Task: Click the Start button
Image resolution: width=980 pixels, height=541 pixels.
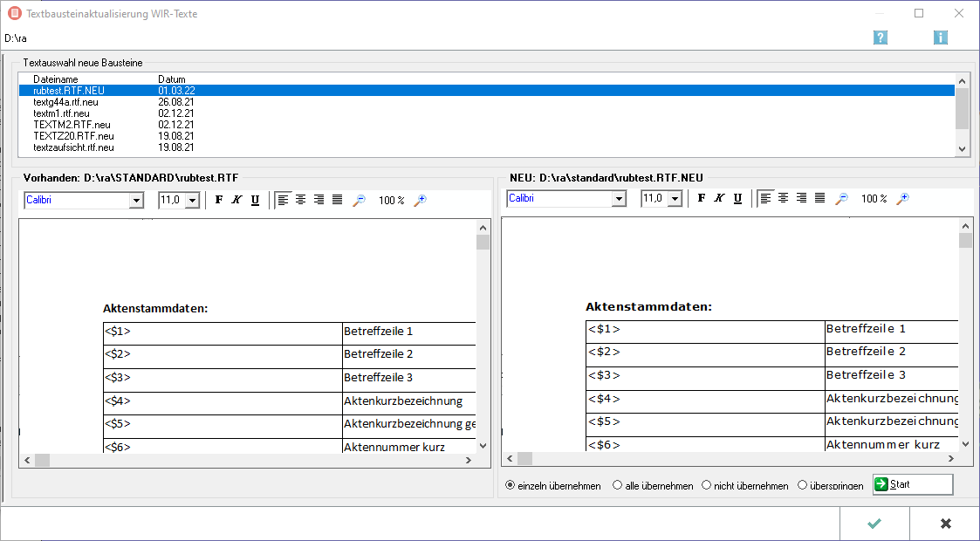Action: point(913,484)
